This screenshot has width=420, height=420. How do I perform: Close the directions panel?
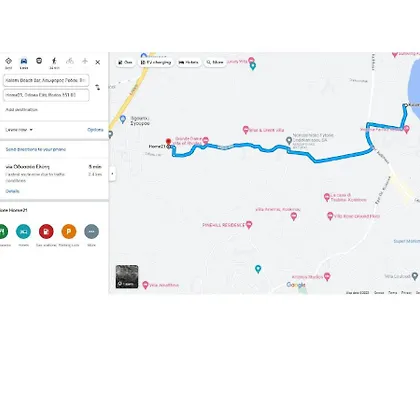pos(98,62)
